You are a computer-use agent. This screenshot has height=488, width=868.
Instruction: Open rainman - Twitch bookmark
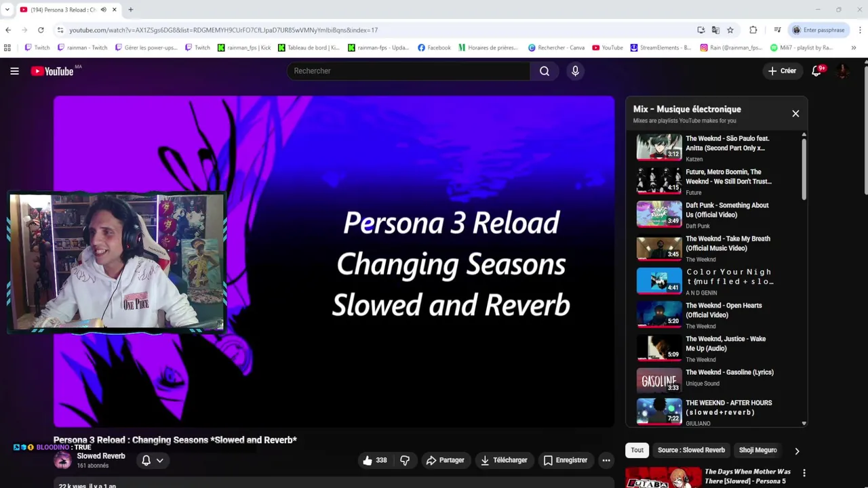click(83, 47)
